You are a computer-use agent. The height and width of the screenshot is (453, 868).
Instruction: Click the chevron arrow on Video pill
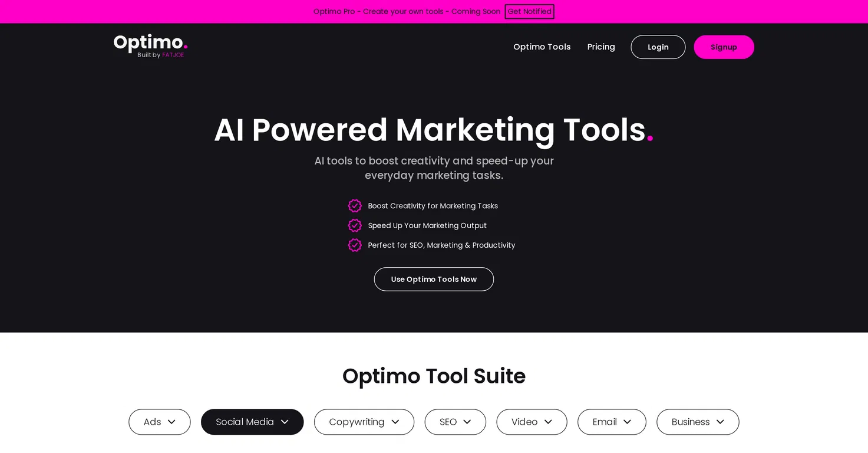pos(548,422)
